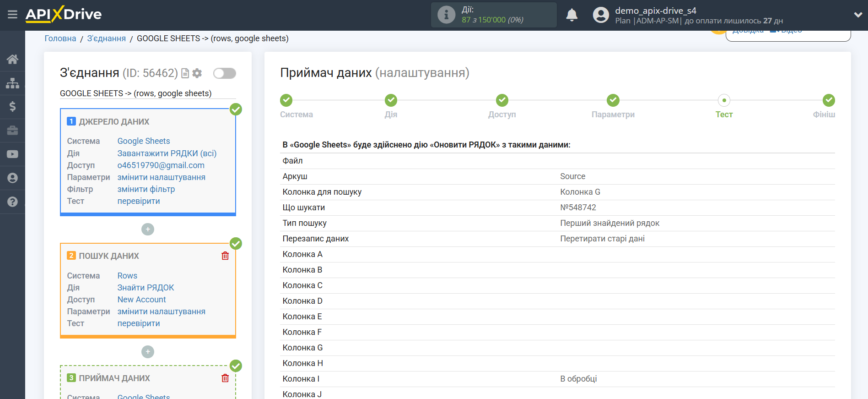Open Завантажити РЯДКИ (всі) action link
This screenshot has height=399, width=868.
(x=167, y=153)
